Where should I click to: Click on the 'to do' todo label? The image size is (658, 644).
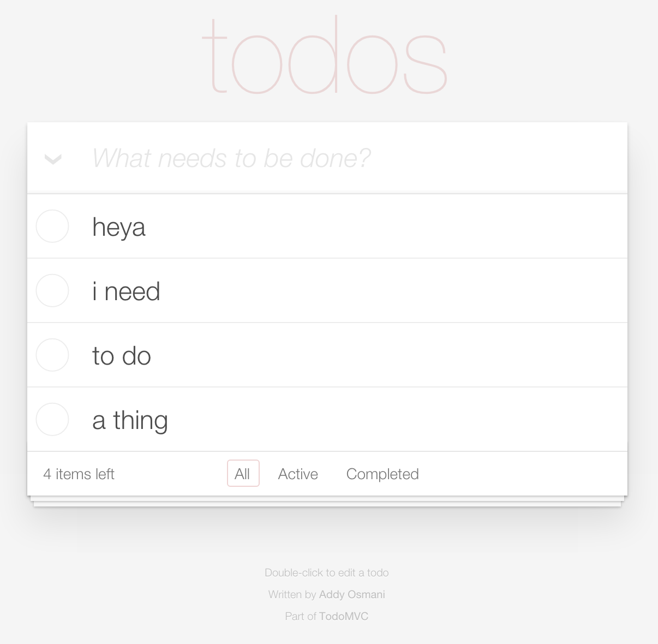[122, 355]
